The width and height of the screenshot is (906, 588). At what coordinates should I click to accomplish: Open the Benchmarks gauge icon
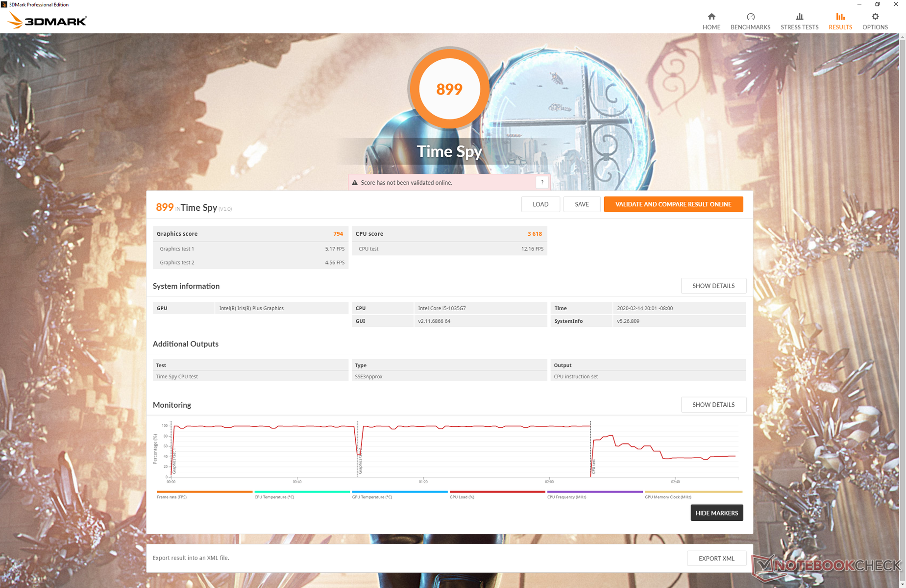[x=750, y=17]
